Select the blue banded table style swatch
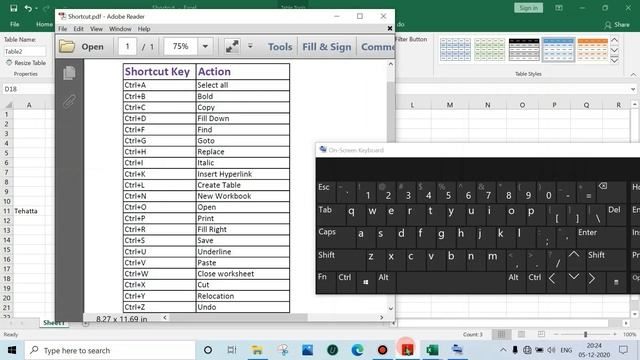 coord(558,50)
